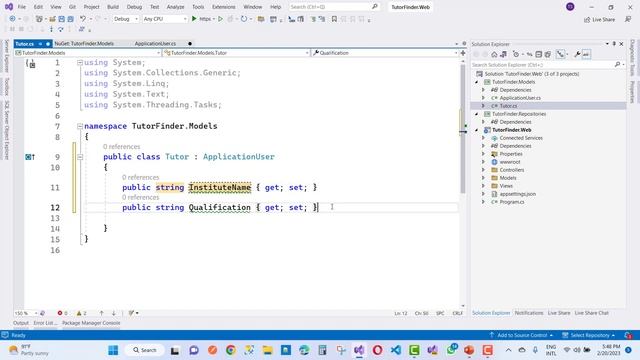Image resolution: width=640 pixels, height=360 pixels.
Task: Collapse the Tutor class at line 9
Action: 80,157
